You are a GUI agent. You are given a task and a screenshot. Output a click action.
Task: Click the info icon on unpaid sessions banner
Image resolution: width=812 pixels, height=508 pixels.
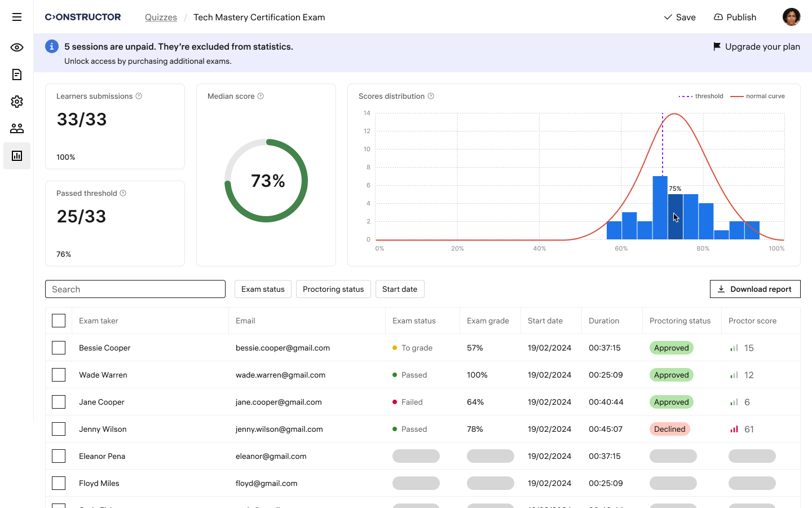51,46
